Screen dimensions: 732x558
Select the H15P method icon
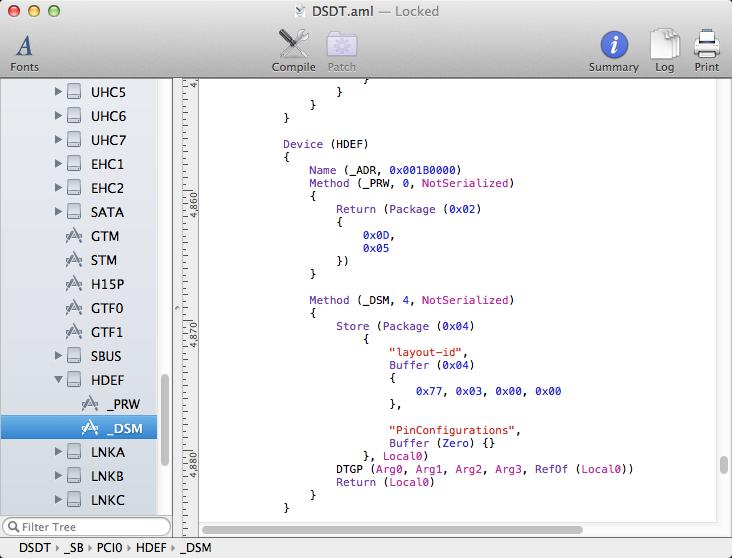pos(74,284)
